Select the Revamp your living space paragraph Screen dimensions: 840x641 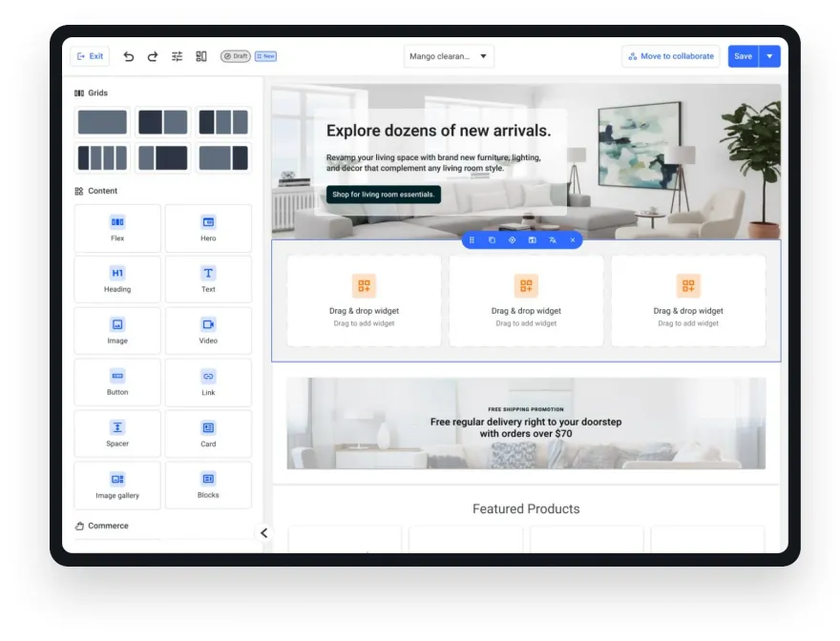point(434,163)
